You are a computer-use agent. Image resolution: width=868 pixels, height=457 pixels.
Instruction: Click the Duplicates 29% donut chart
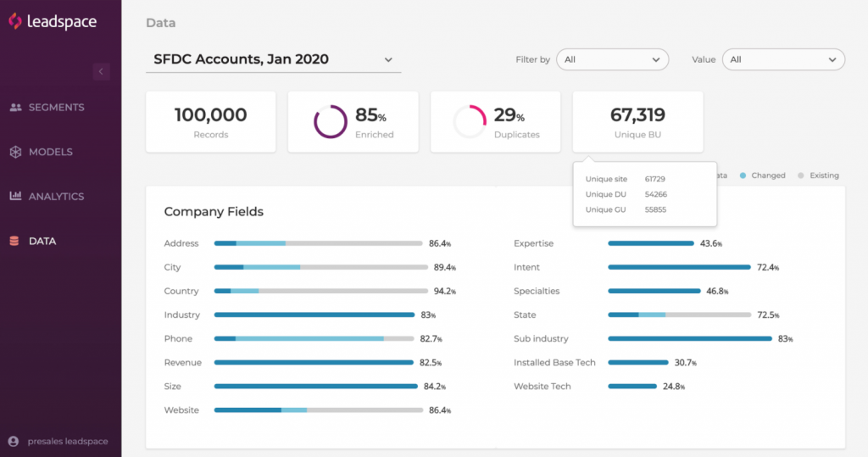470,121
